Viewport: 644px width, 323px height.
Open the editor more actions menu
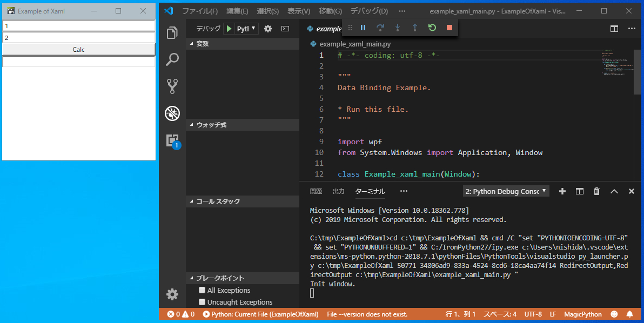(632, 28)
